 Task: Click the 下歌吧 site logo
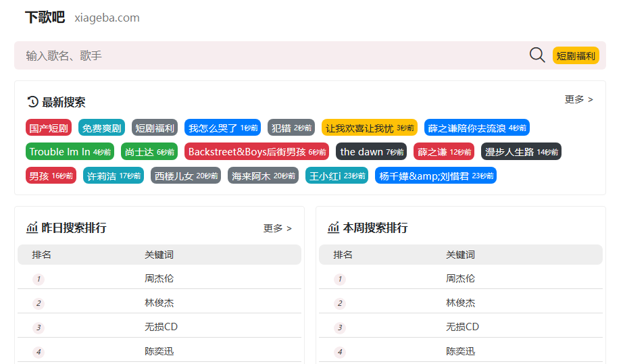[45, 18]
